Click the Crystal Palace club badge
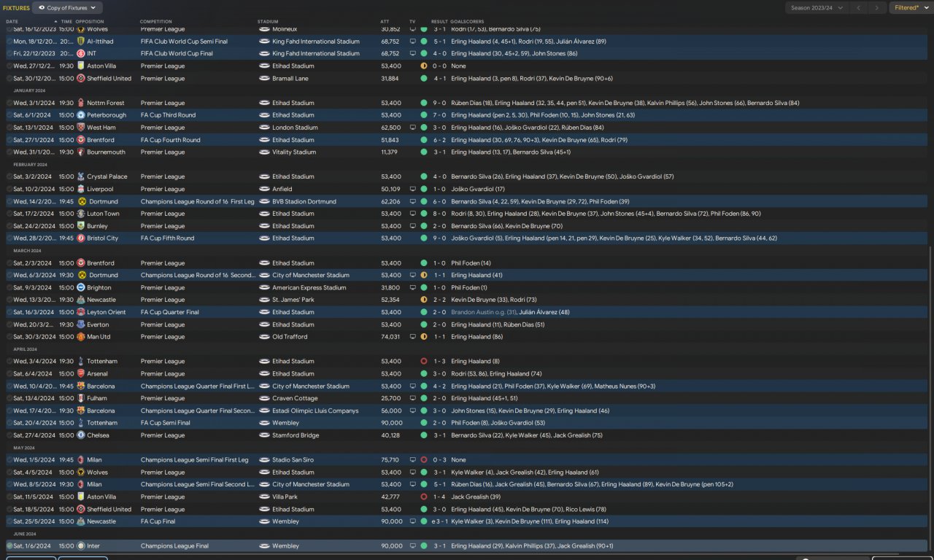The height and width of the screenshot is (560, 934). (x=81, y=176)
